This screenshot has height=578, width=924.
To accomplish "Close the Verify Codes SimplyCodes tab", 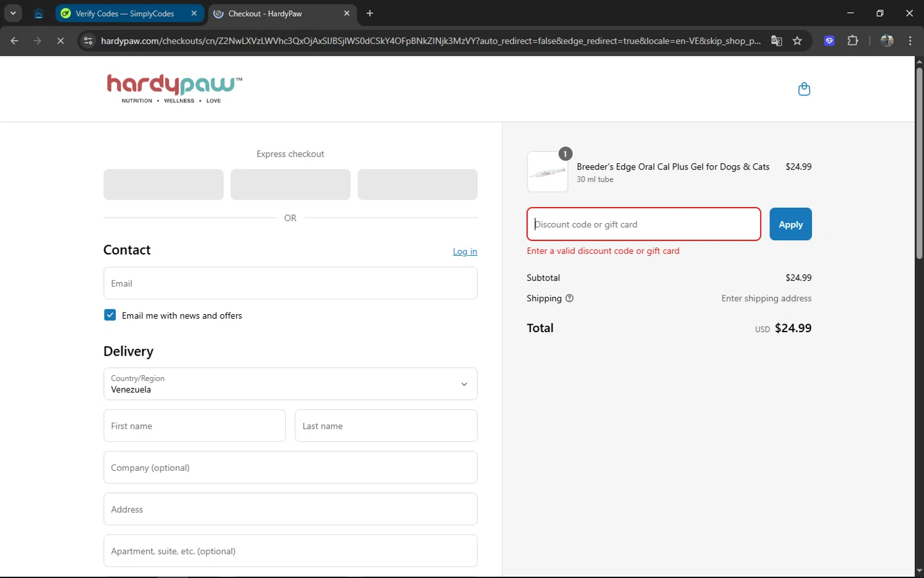I will point(194,13).
